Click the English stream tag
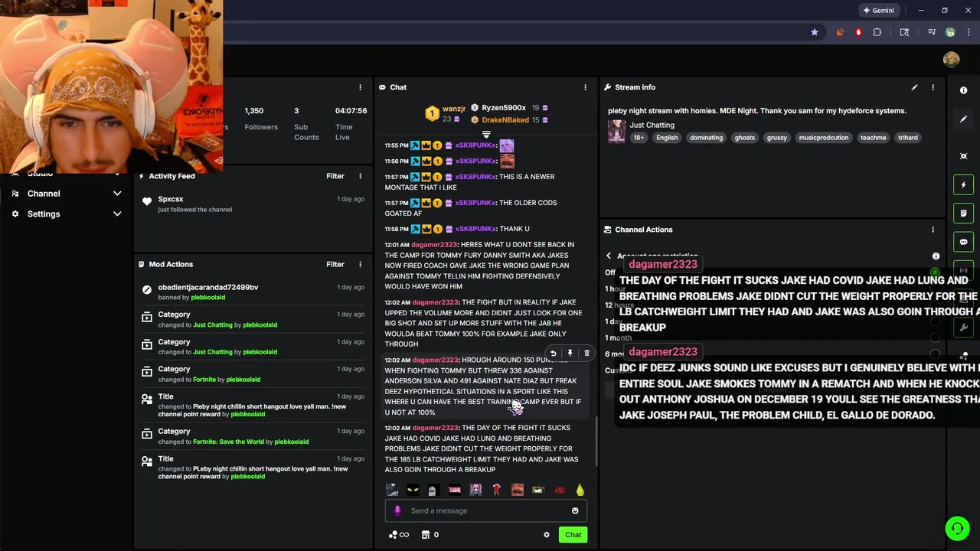 (x=667, y=138)
